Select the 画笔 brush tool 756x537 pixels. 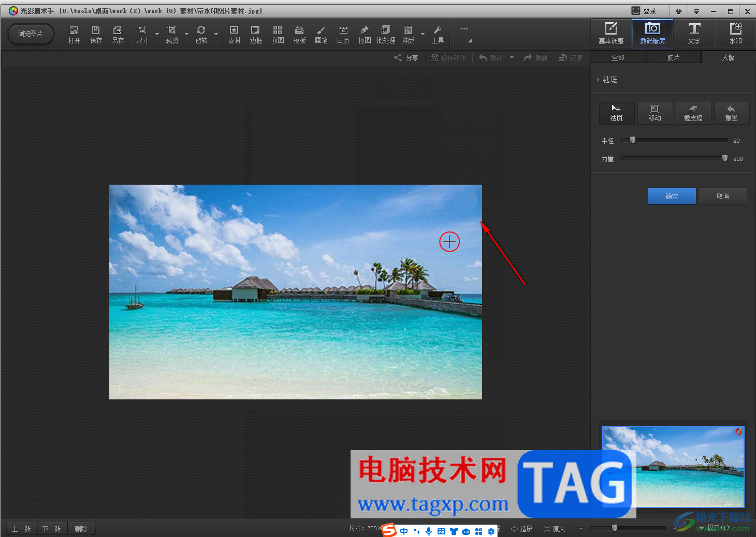click(321, 35)
